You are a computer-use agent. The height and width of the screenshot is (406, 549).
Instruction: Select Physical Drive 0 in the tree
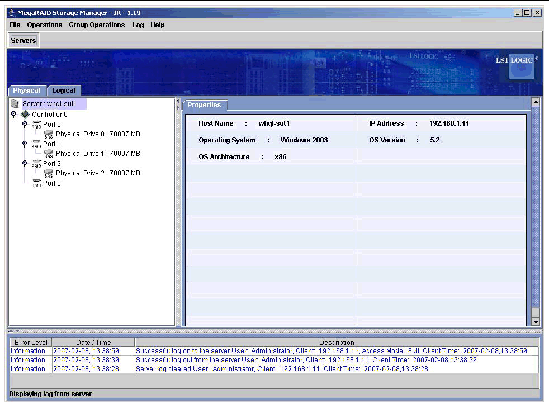[98, 134]
